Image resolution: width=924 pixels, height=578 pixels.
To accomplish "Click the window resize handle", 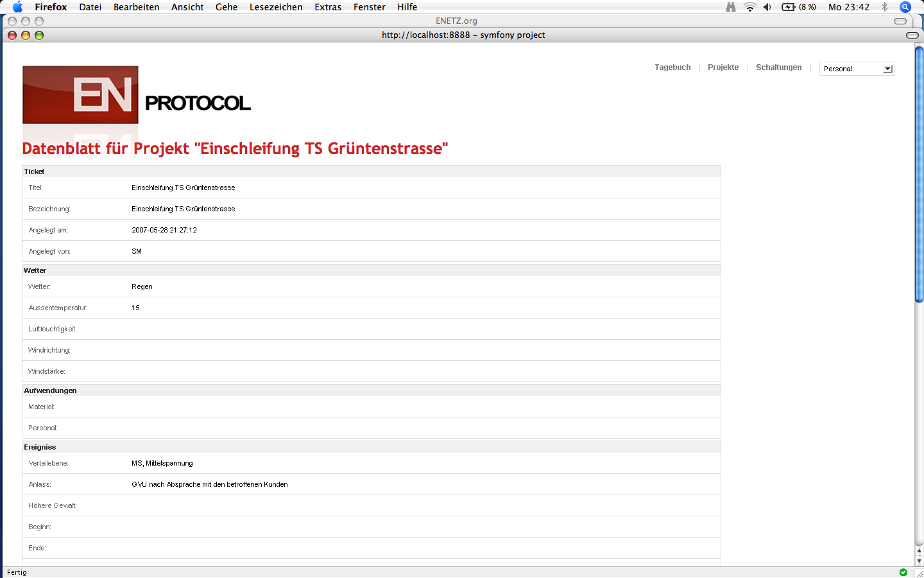I will 918,573.
